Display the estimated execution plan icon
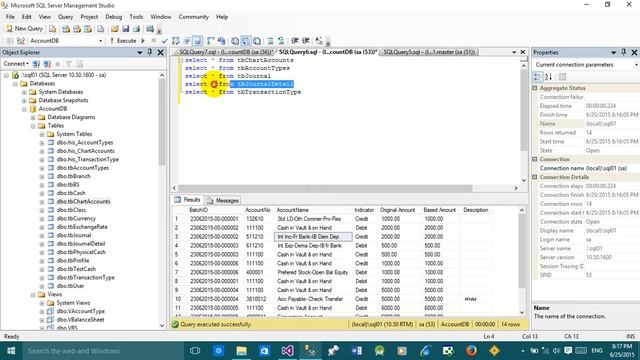Image resolution: width=640 pixels, height=360 pixels. pyautogui.click(x=176, y=41)
